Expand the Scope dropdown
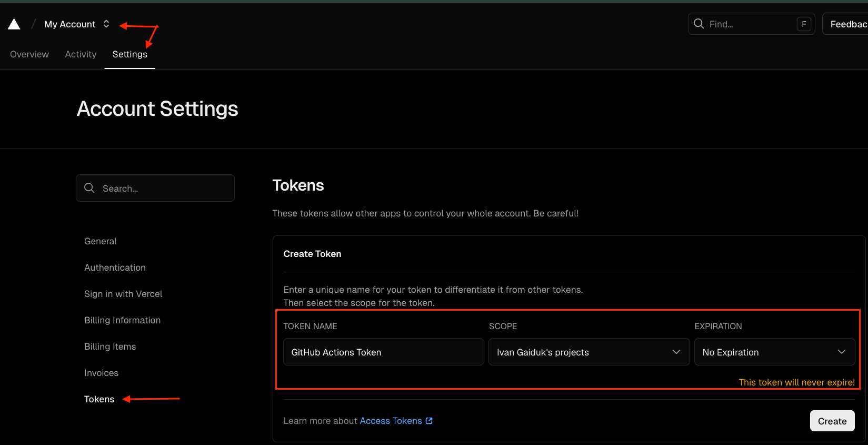This screenshot has width=868, height=445. [588, 352]
